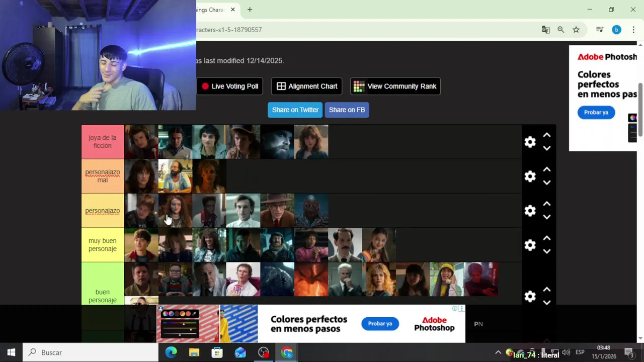Close the browser tab
Screen dimensions: 644x362
[x=233, y=10]
